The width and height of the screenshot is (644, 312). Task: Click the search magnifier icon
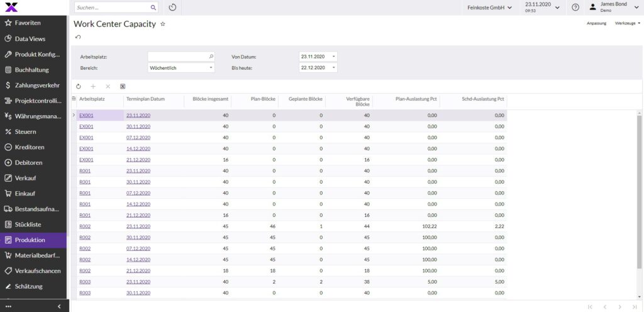tap(153, 8)
